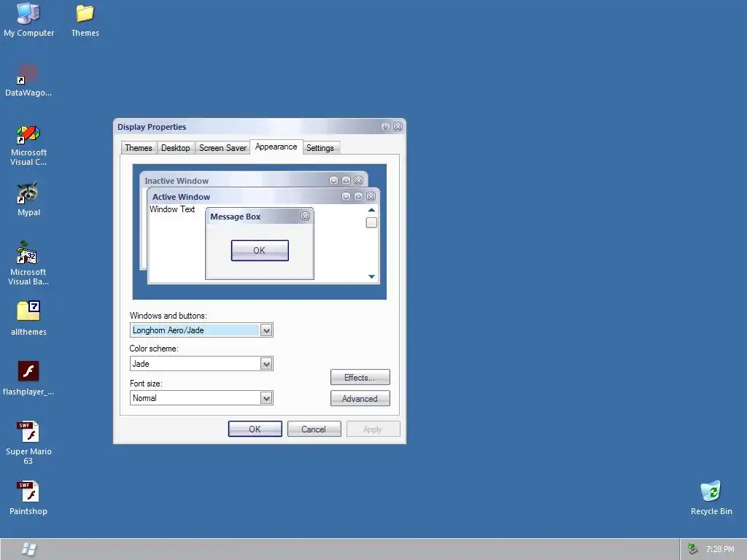This screenshot has width=747, height=560.
Task: Click the Inactive Window title bar preview
Action: pos(253,181)
